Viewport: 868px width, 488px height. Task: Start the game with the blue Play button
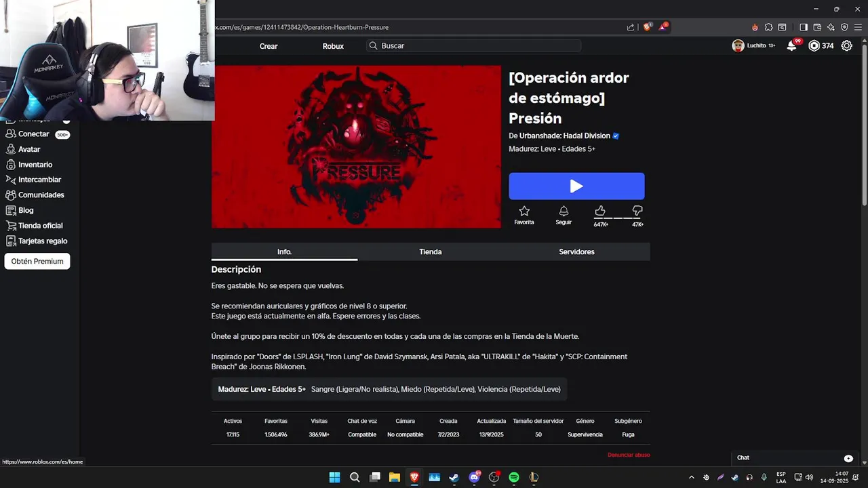(576, 186)
